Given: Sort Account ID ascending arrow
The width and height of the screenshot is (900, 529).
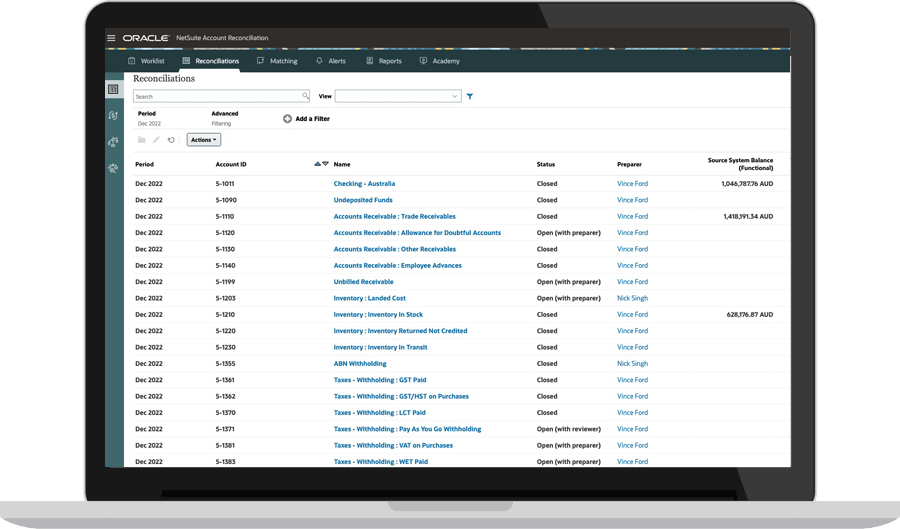Looking at the screenshot, I should coord(317,164).
